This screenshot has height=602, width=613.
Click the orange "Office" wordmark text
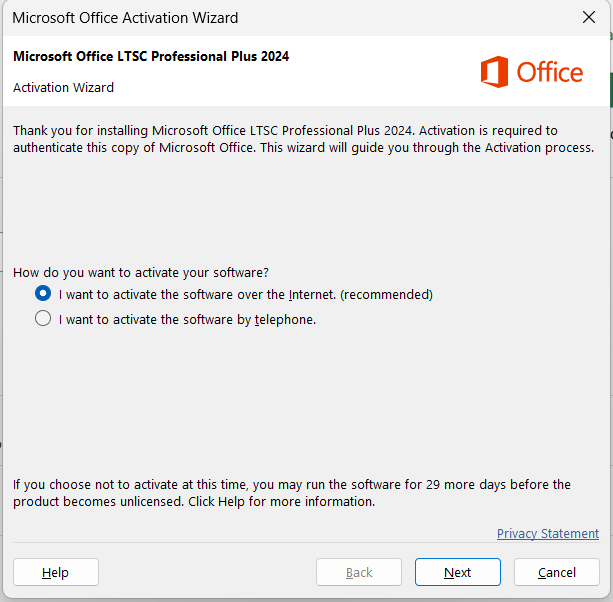550,73
